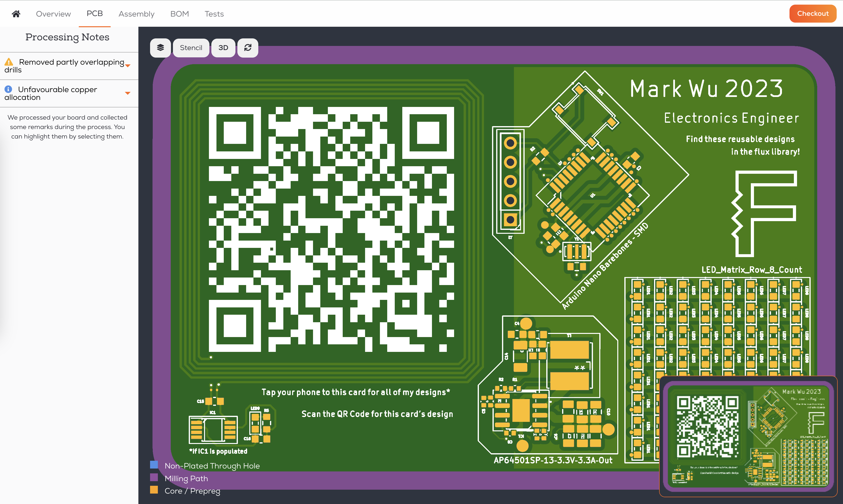Screen dimensions: 843x504
Task: Click the blue Non-Plated Through Hole swatch
Action: tap(154, 465)
